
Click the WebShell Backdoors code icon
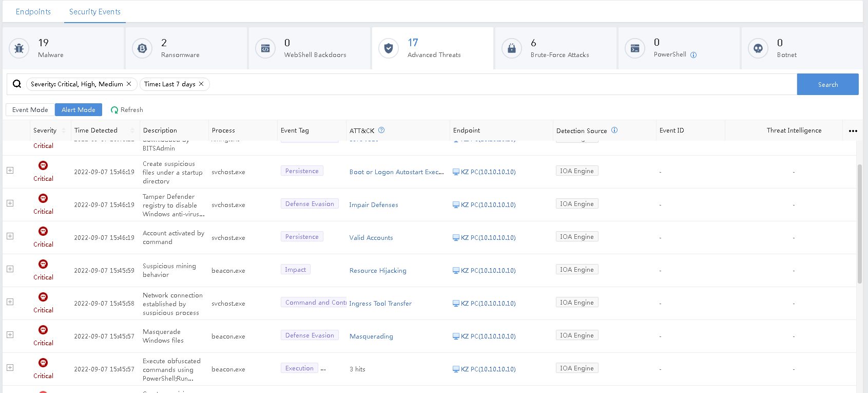265,48
